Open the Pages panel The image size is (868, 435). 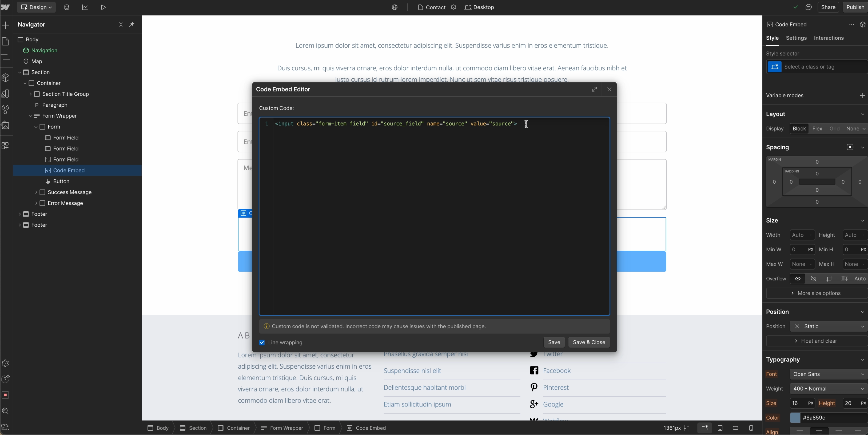pos(6,41)
